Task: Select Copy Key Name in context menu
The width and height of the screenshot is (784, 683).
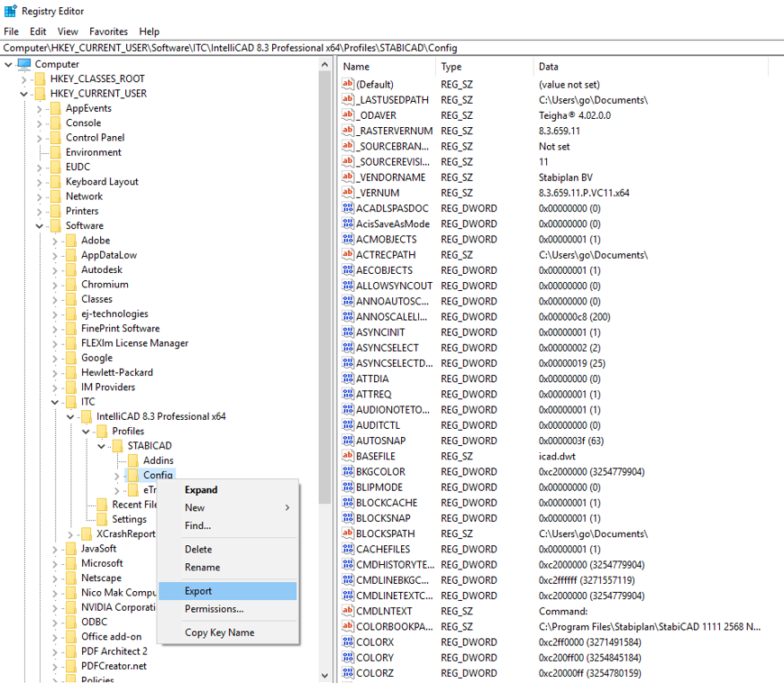Action: [x=227, y=632]
